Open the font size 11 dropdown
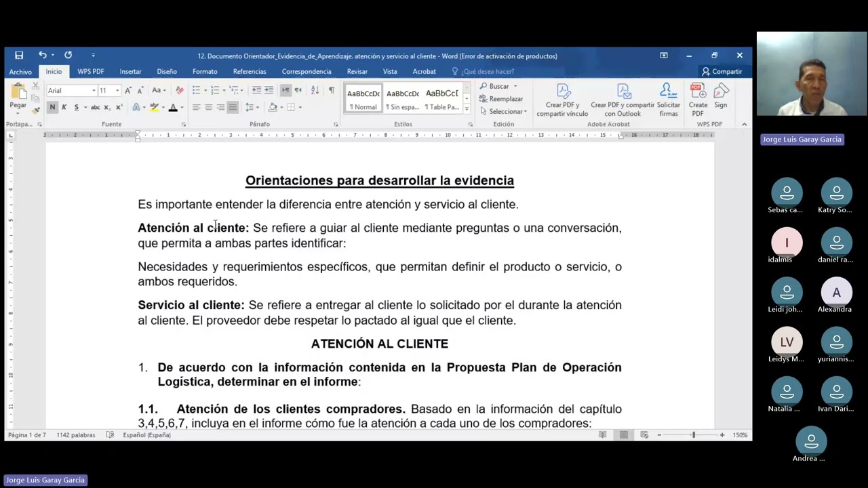 (x=117, y=90)
